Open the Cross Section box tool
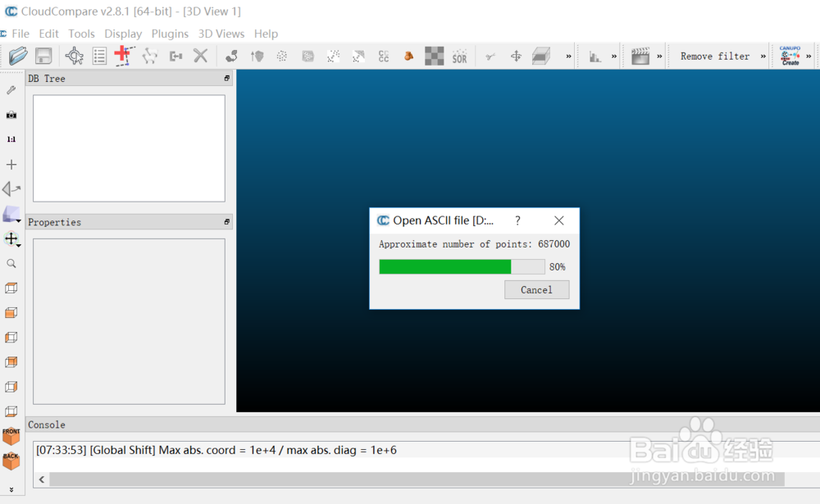This screenshot has height=504, width=820. coord(541,56)
